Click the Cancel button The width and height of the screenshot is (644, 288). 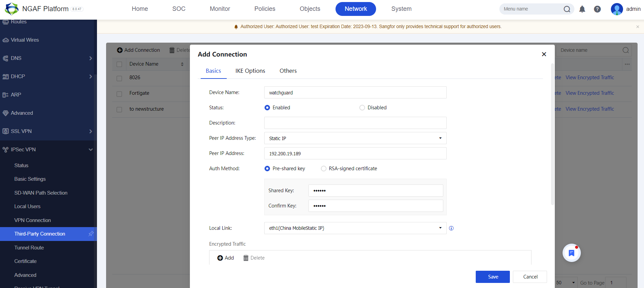530,277
